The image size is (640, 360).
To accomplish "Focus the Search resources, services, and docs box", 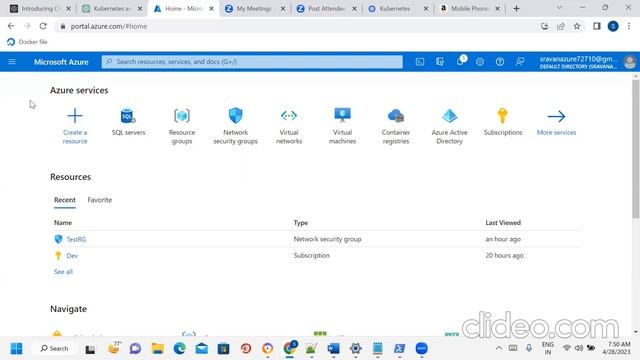I will coord(252,62).
